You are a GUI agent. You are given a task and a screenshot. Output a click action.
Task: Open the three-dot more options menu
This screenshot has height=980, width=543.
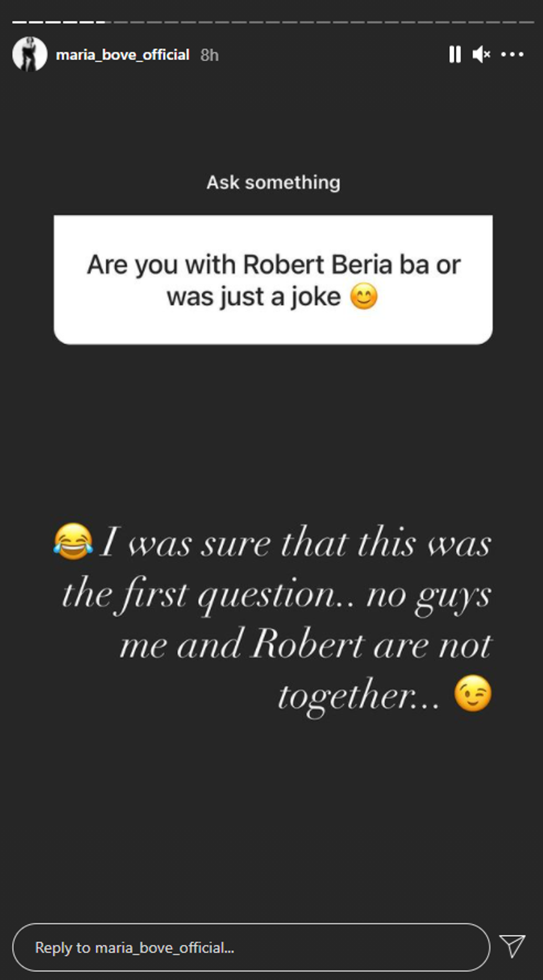[512, 54]
